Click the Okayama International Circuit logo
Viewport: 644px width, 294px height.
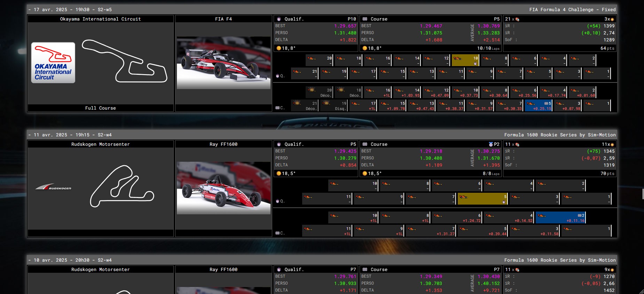point(53,63)
